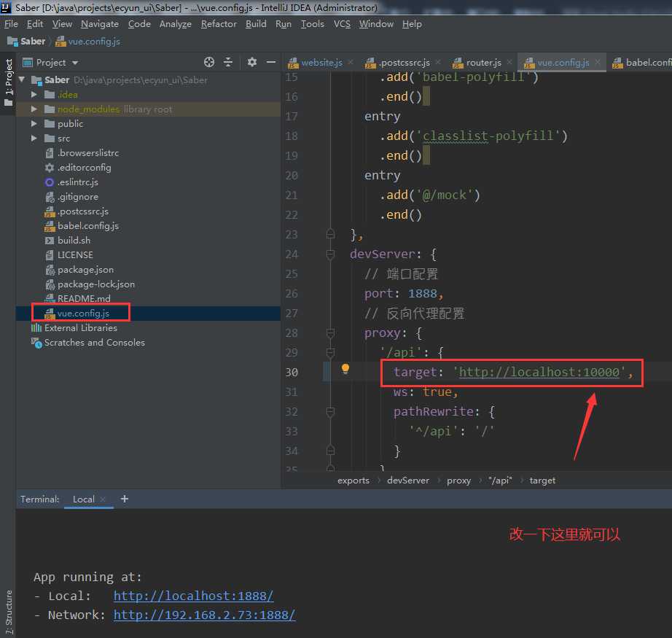The height and width of the screenshot is (638, 672).
Task: Open the VCS menu
Action: [x=342, y=24]
